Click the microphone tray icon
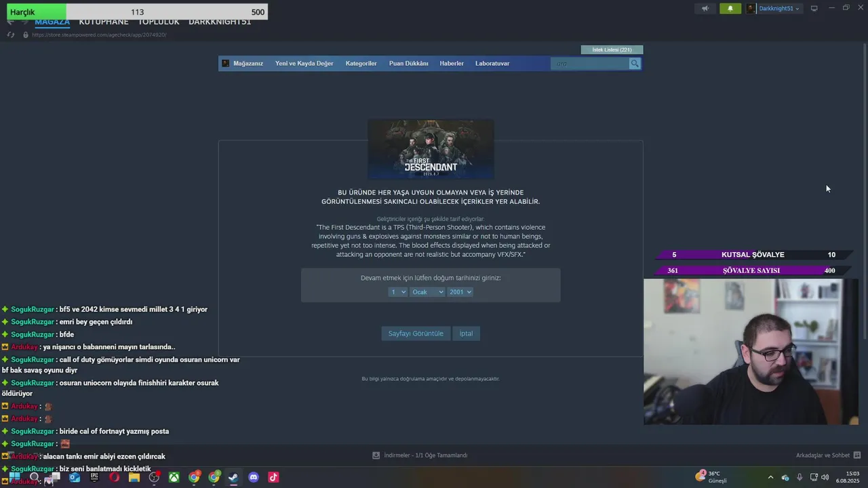This screenshot has height=488, width=868. point(800,477)
